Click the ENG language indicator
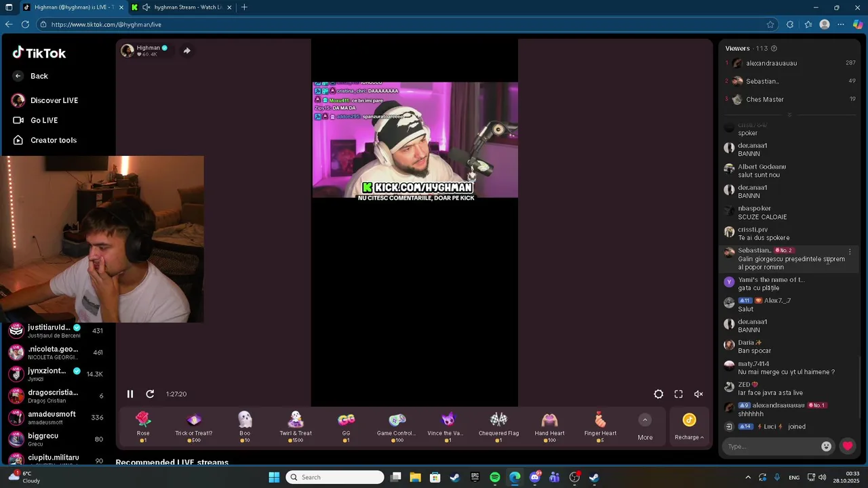This screenshot has height=488, width=868. [794, 477]
